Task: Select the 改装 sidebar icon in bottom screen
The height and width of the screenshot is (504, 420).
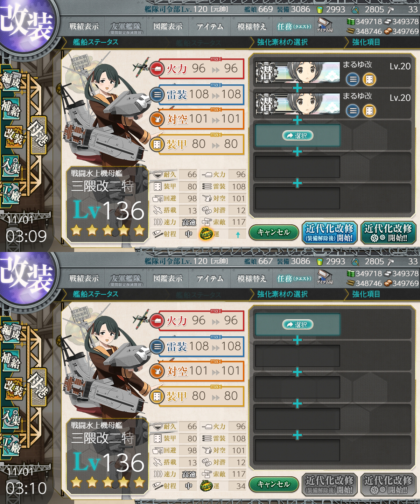Action: pos(13,388)
